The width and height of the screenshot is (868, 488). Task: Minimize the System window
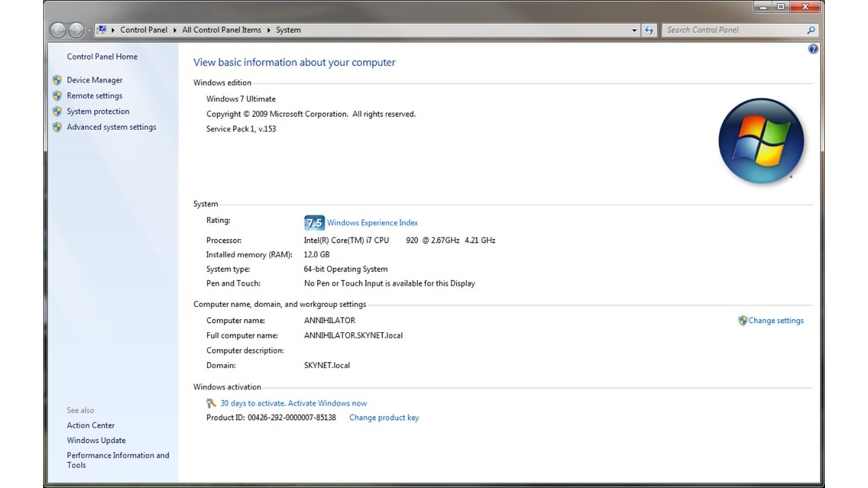764,7
